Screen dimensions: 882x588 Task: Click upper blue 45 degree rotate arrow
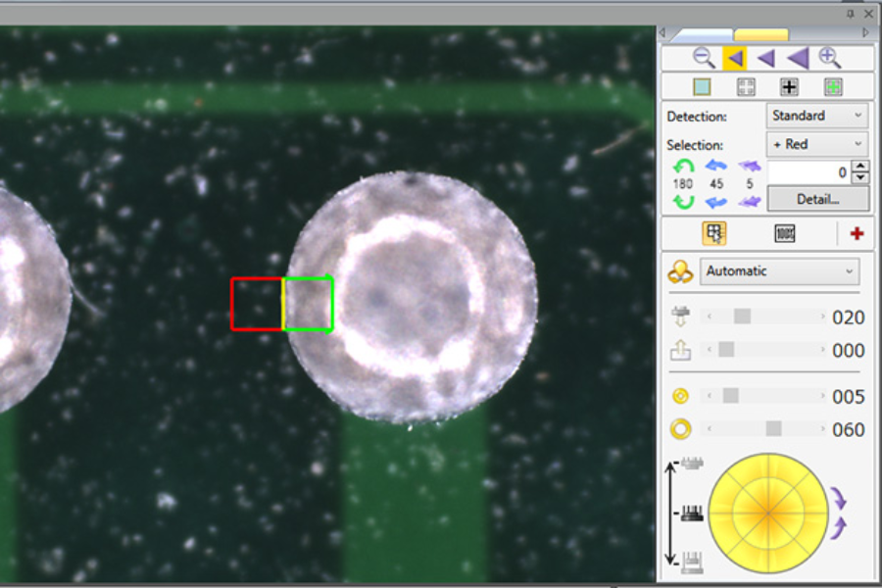pyautogui.click(x=716, y=166)
